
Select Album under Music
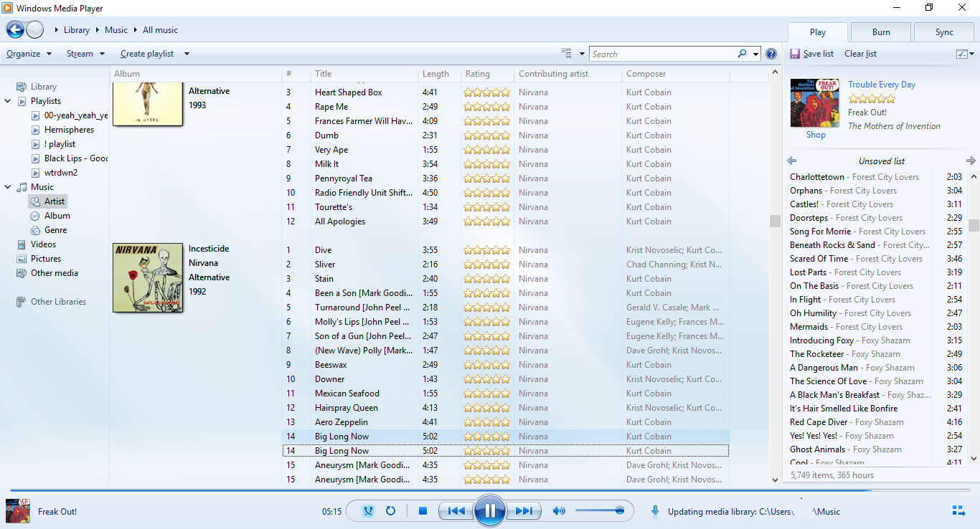(x=57, y=216)
